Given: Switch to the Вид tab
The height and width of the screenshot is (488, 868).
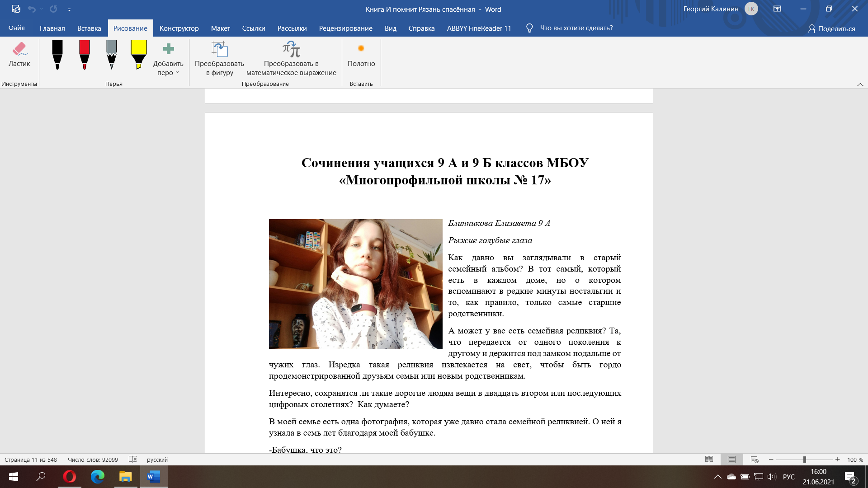Looking at the screenshot, I should 391,28.
